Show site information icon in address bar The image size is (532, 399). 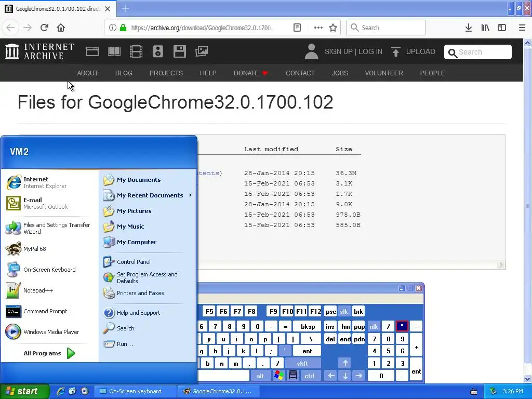[x=112, y=28]
